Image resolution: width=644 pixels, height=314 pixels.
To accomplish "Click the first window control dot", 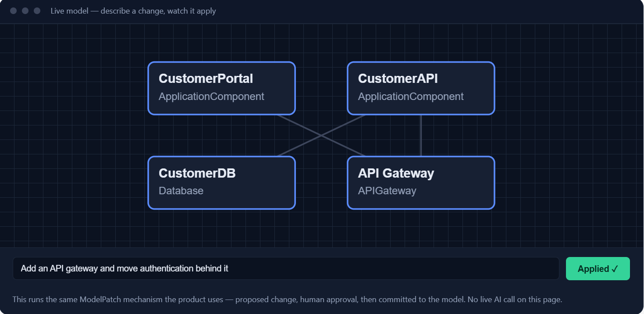I will [14, 11].
